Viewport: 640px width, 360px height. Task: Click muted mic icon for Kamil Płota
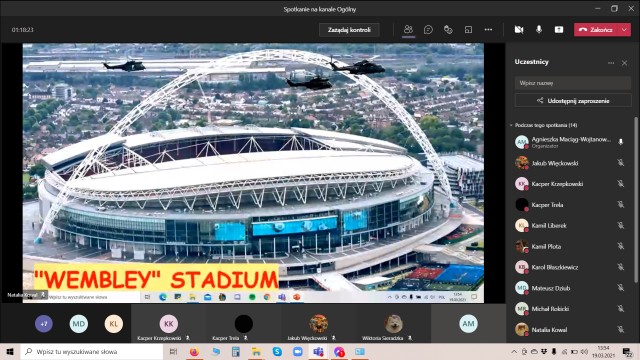(620, 246)
